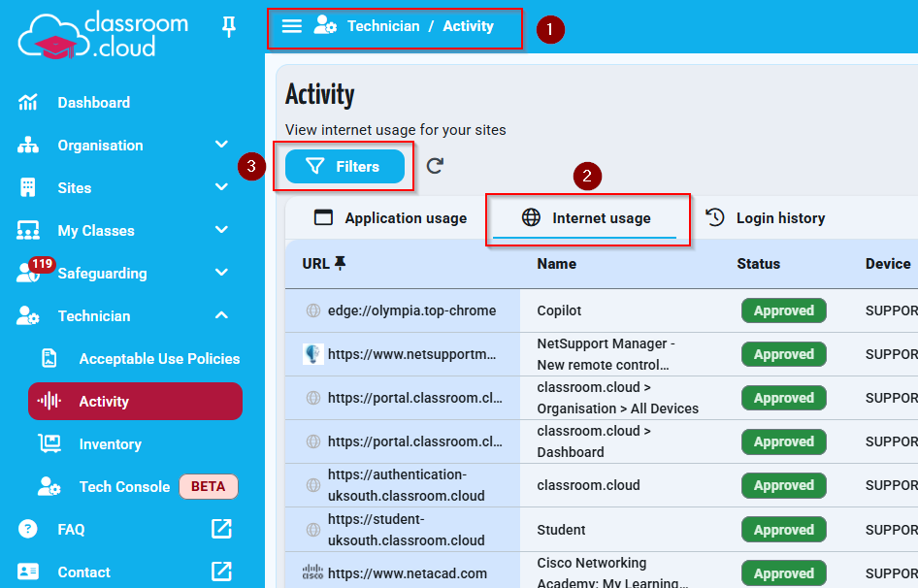Click Technician in the breadcrumb
This screenshot has height=588, width=918.
tap(383, 26)
